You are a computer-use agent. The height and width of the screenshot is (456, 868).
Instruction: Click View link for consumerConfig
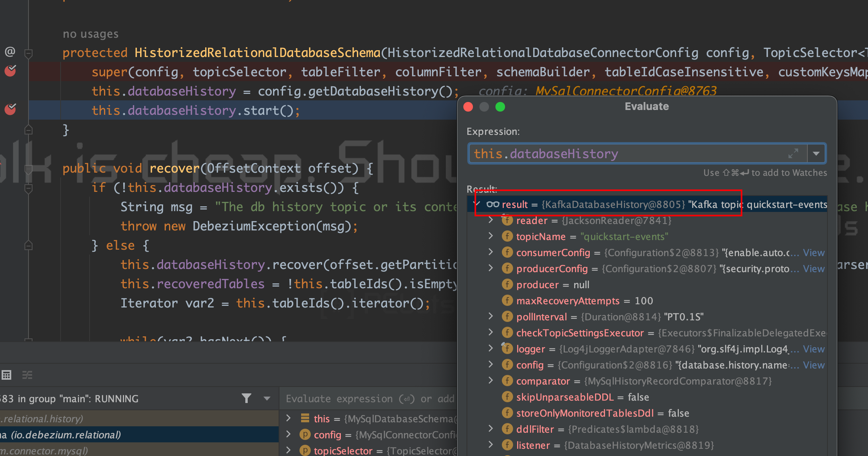(x=814, y=252)
